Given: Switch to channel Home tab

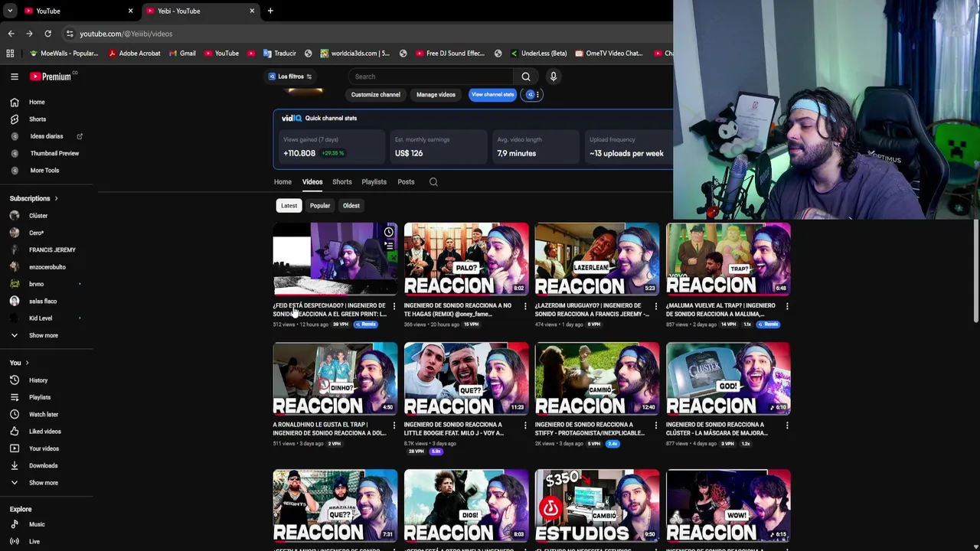Looking at the screenshot, I should [283, 182].
